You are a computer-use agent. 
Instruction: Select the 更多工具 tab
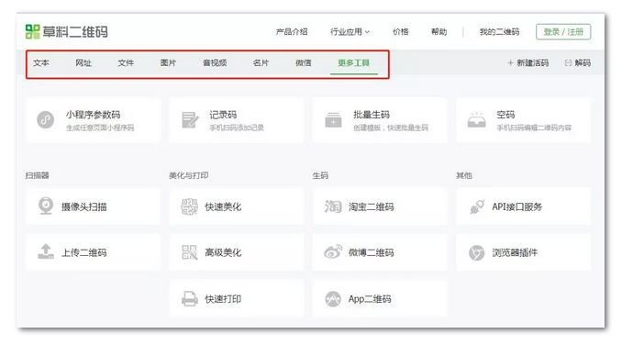(353, 62)
